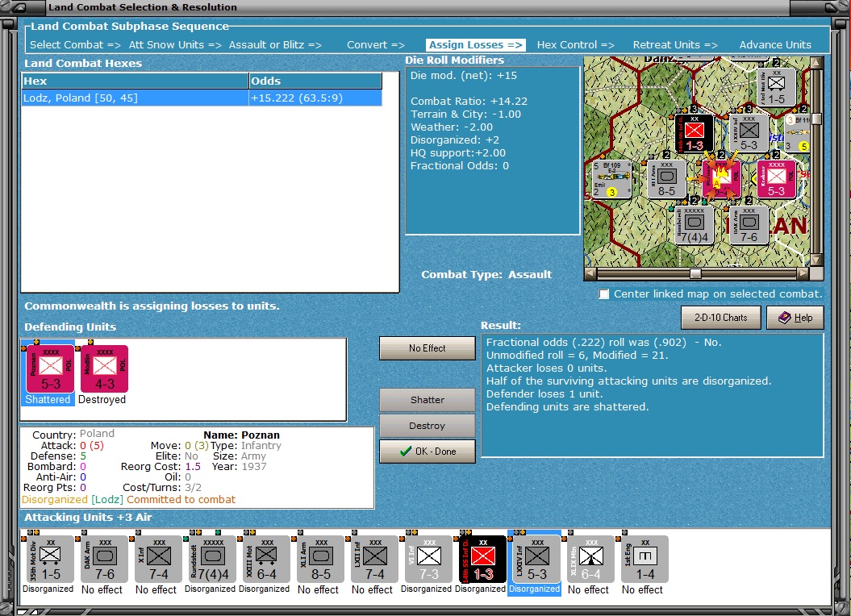This screenshot has height=616, width=851.
Task: Select the LXXV Inf 5-3 highlighted attacker
Action: (536, 560)
